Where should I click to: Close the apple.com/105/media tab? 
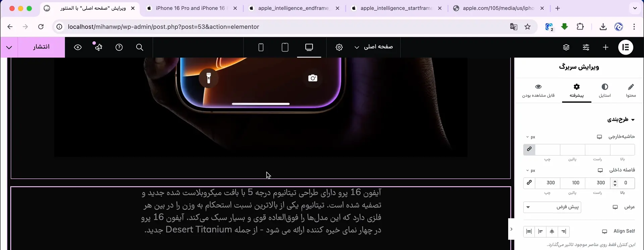coord(542,8)
